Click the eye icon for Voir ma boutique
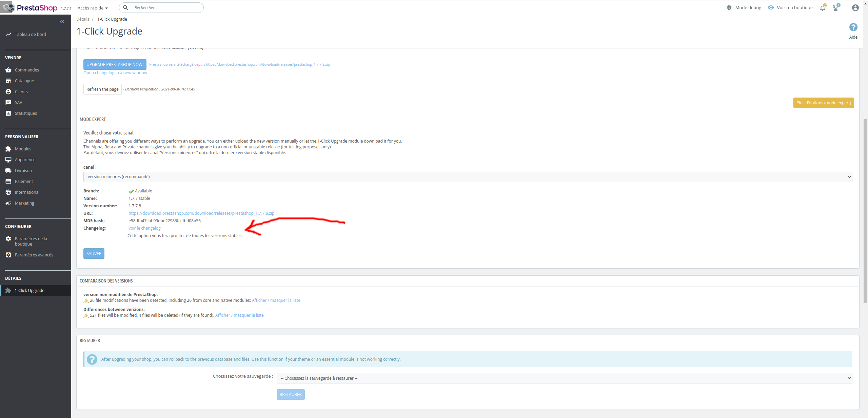 pyautogui.click(x=771, y=8)
